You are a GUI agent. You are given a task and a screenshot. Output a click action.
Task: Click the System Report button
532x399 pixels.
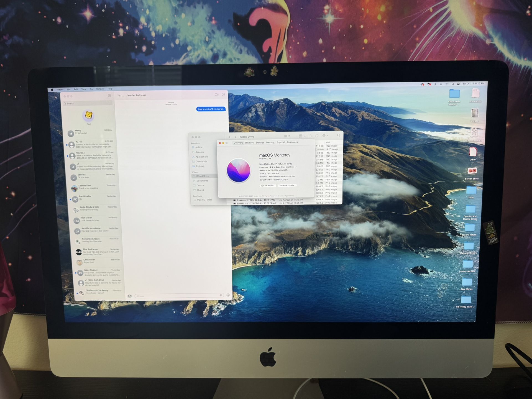pyautogui.click(x=267, y=185)
